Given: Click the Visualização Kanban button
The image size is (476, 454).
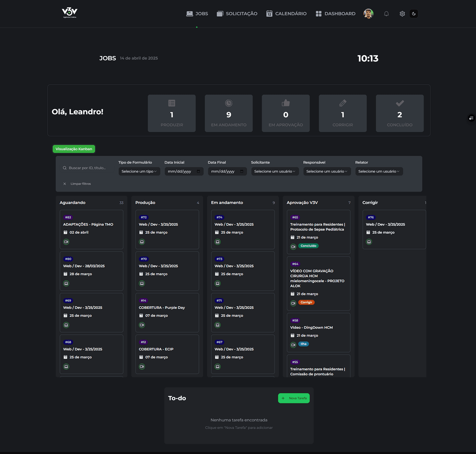Looking at the screenshot, I should (x=74, y=149).
